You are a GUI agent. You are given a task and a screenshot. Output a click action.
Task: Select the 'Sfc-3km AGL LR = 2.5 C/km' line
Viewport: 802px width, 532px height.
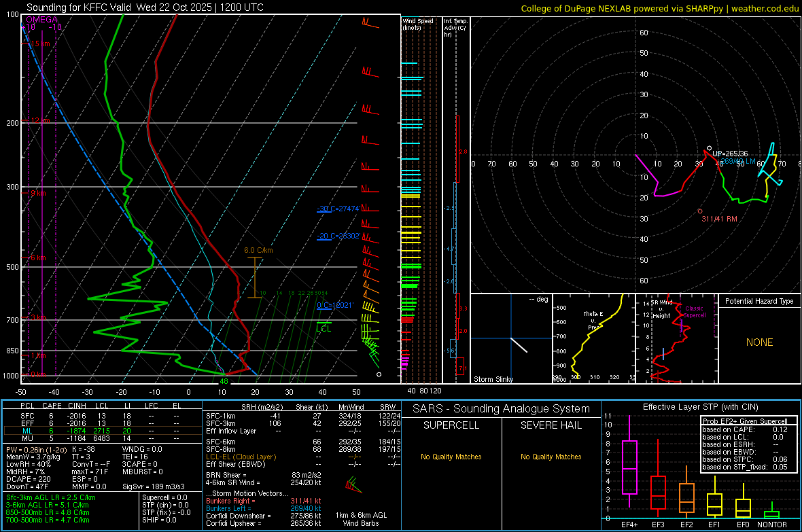pyautogui.click(x=51, y=497)
